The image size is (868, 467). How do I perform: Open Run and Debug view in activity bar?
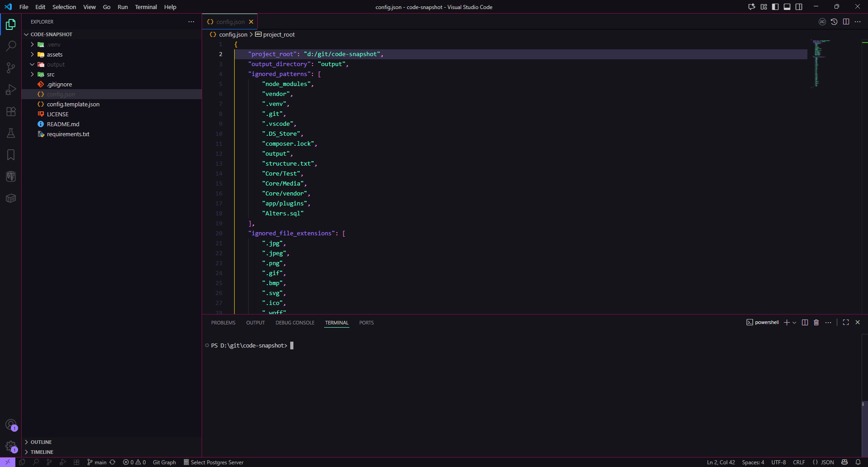click(11, 90)
